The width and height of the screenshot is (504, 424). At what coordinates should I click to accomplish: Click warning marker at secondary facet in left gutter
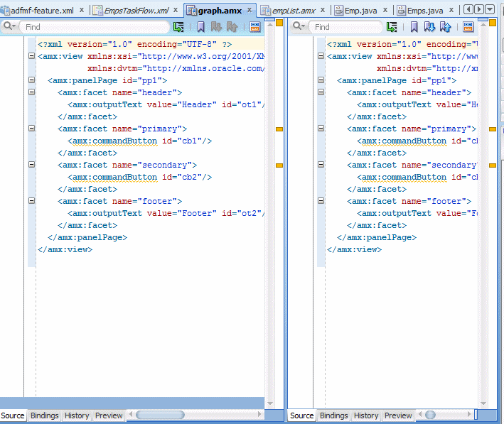point(279,165)
